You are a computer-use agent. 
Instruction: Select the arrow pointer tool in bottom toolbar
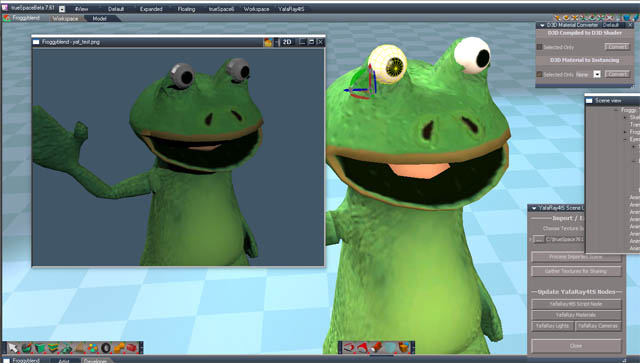(x=13, y=348)
